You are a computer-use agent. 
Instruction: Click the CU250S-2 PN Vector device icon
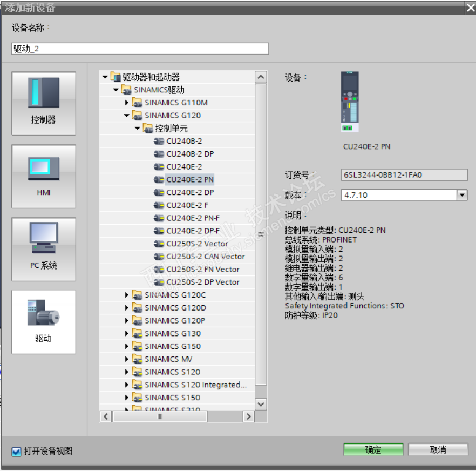click(x=159, y=270)
